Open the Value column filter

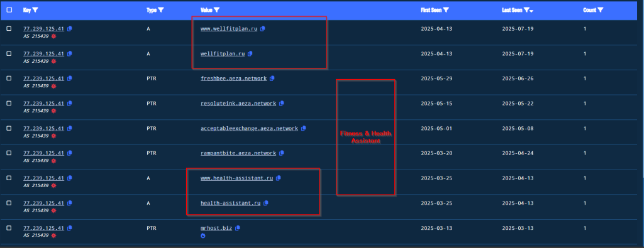tap(217, 10)
